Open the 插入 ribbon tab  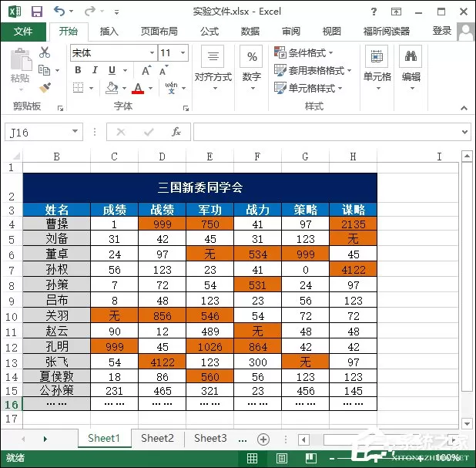(109, 32)
